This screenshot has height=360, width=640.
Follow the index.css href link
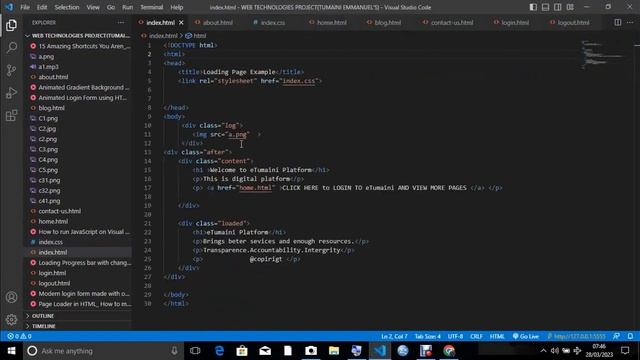(x=299, y=81)
